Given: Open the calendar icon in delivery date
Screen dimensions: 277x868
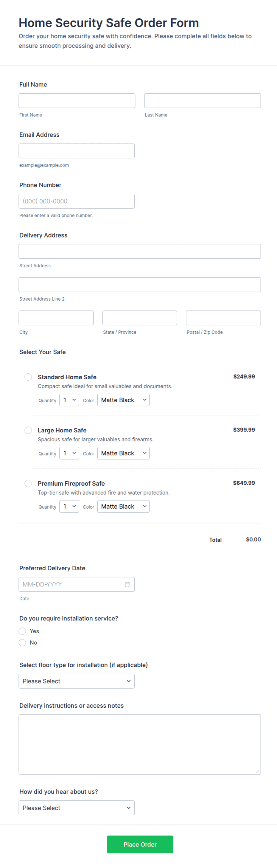Looking at the screenshot, I should point(127,584).
